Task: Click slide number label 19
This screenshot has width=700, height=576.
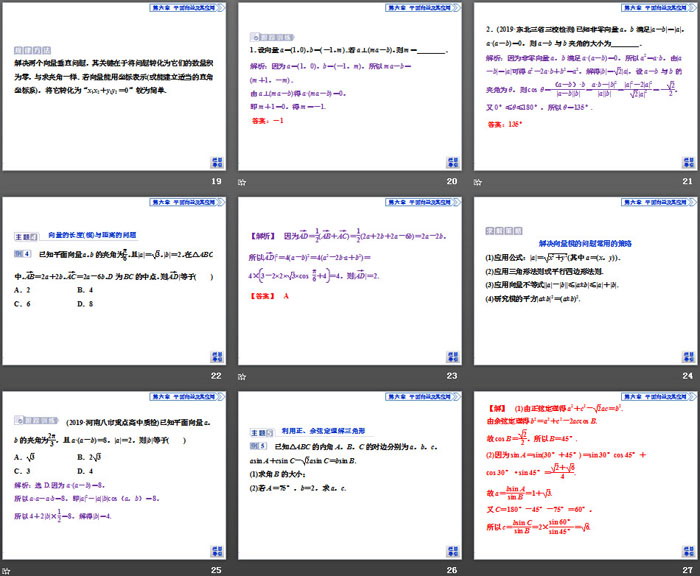Action: tap(217, 181)
